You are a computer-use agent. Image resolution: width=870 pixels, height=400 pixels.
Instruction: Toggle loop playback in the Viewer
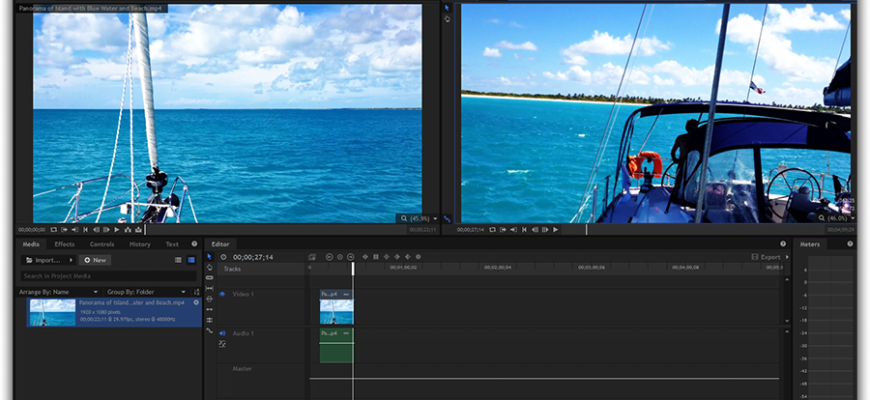(x=492, y=230)
